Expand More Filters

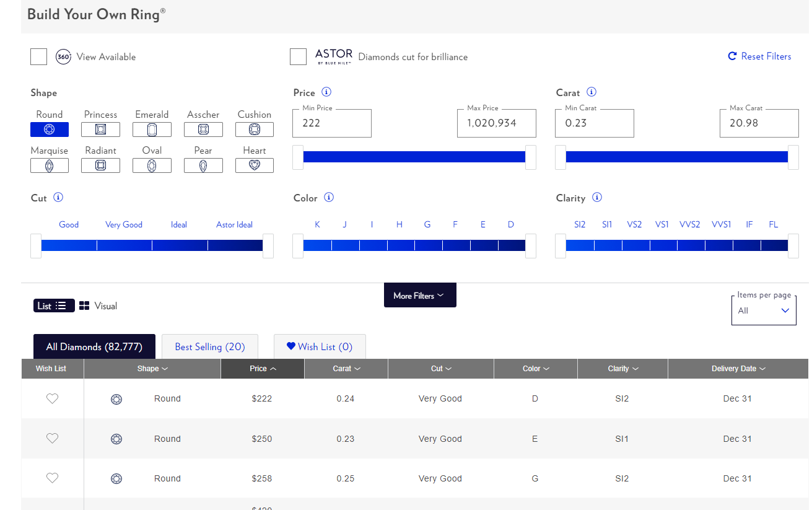420,296
